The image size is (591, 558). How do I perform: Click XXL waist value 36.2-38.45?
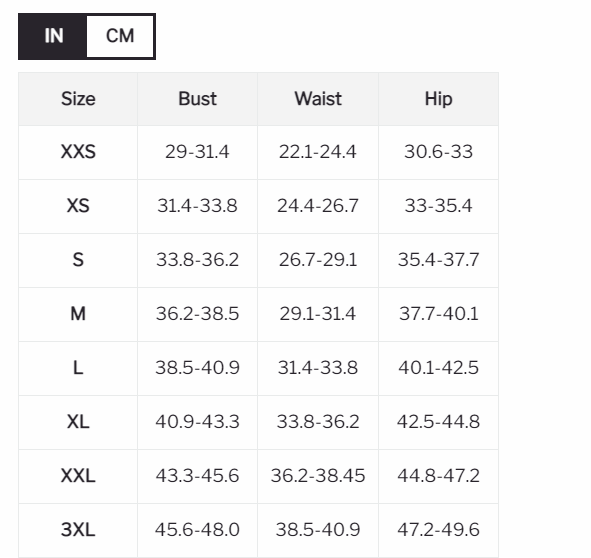point(318,475)
